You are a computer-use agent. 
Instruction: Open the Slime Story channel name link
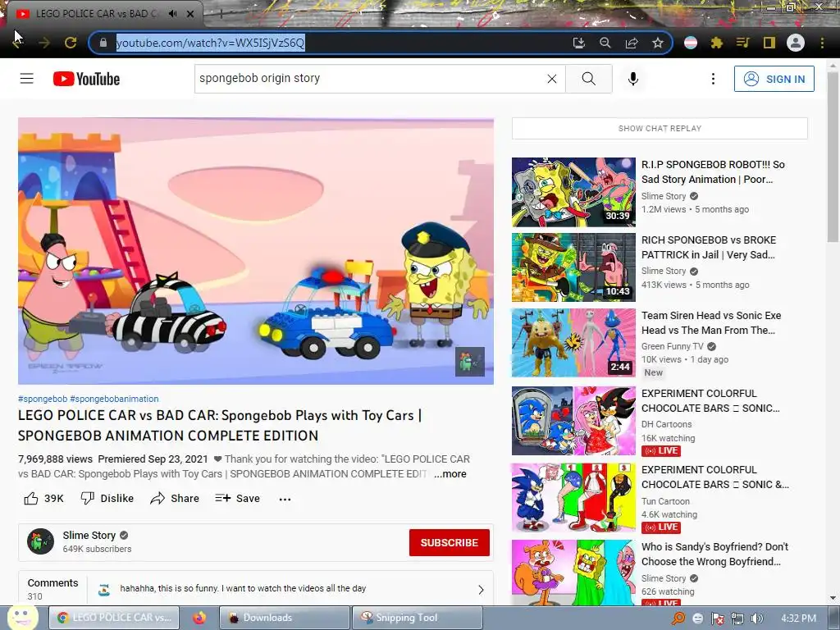coord(89,535)
